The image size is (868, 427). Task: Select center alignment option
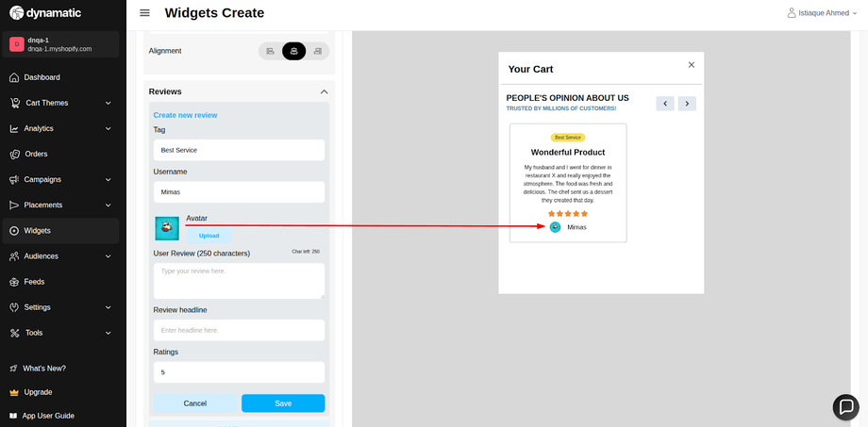tap(293, 51)
